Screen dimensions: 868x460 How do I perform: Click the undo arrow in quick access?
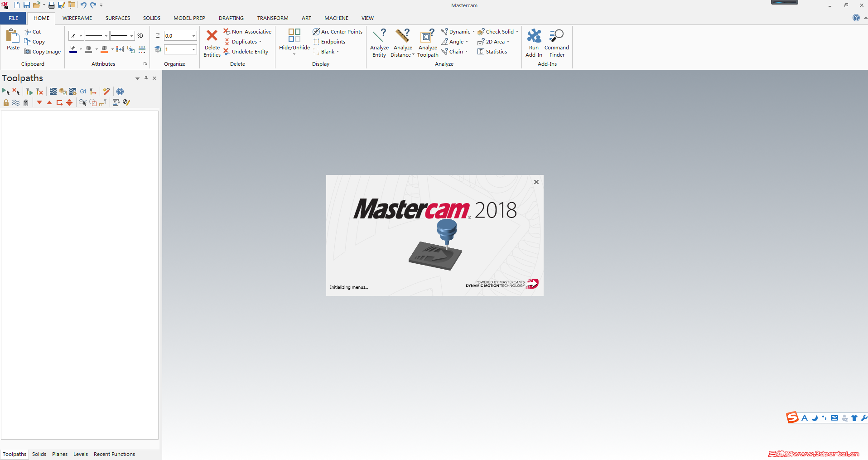83,5
